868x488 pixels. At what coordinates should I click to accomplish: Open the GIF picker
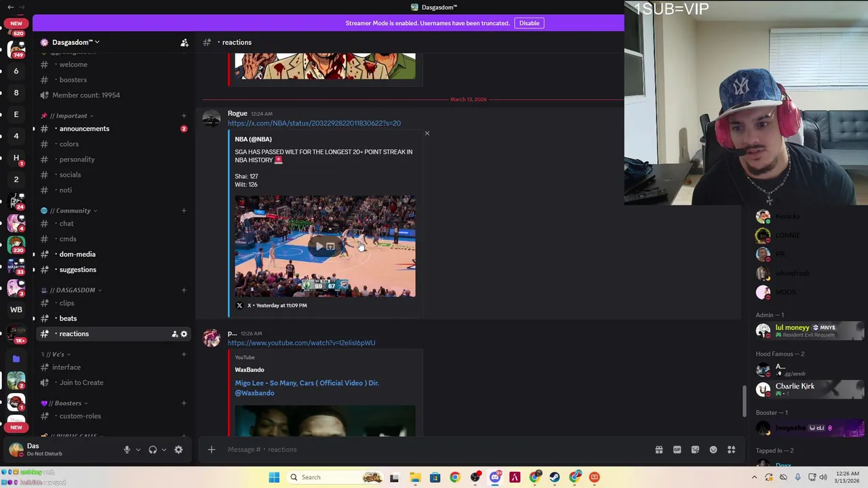[677, 449]
